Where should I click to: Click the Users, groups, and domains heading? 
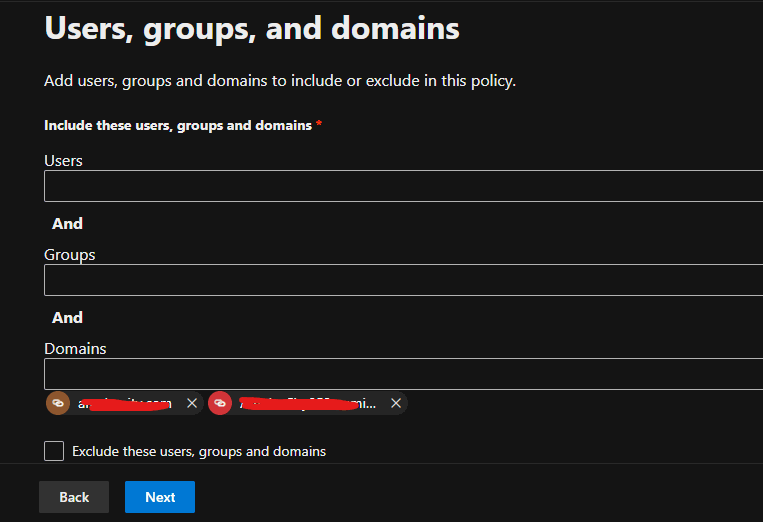click(x=252, y=28)
